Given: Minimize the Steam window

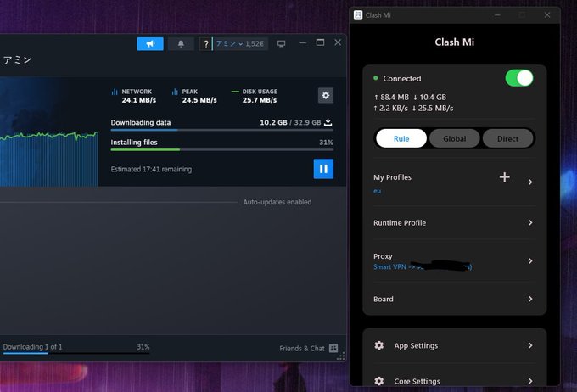Looking at the screenshot, I should (x=302, y=43).
